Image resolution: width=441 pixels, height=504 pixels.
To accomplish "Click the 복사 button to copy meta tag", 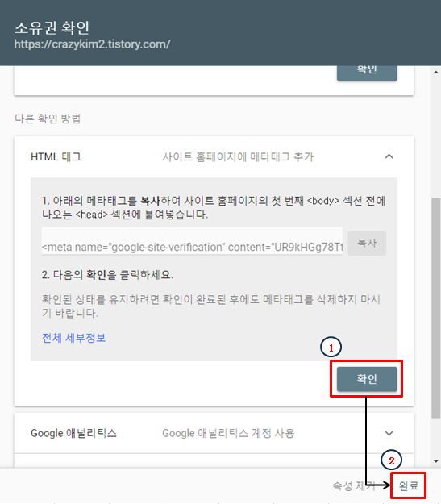I will pos(367,243).
